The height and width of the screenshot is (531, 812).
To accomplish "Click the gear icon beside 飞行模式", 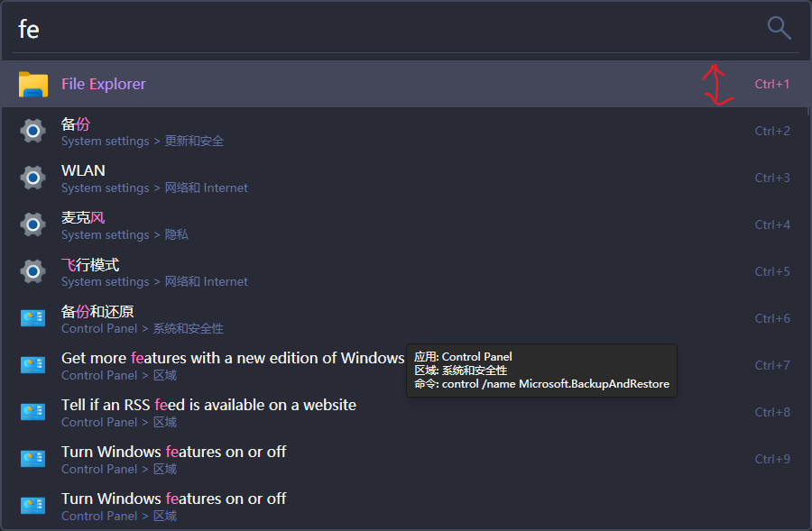I will tap(32, 271).
